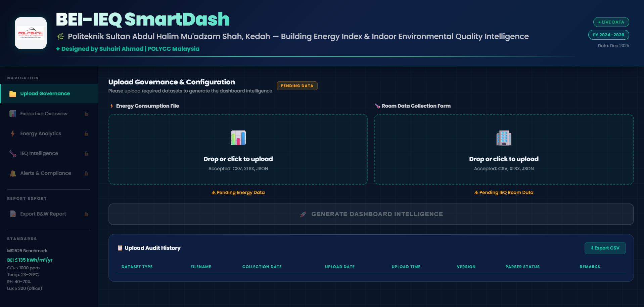Click the Temp: 23–26°C standard
This screenshot has width=644, height=307.
click(x=23, y=275)
